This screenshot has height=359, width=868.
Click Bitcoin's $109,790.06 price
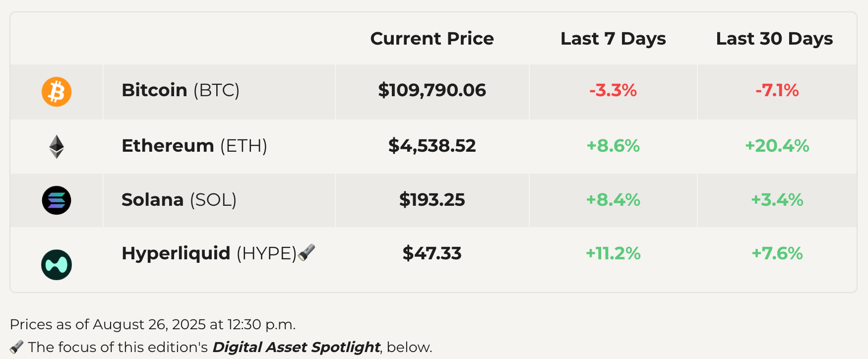[432, 90]
